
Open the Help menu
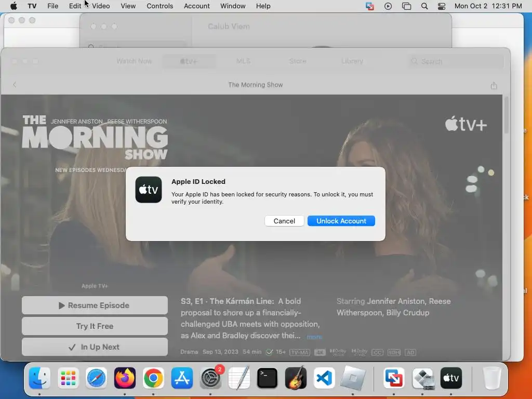pos(263,6)
